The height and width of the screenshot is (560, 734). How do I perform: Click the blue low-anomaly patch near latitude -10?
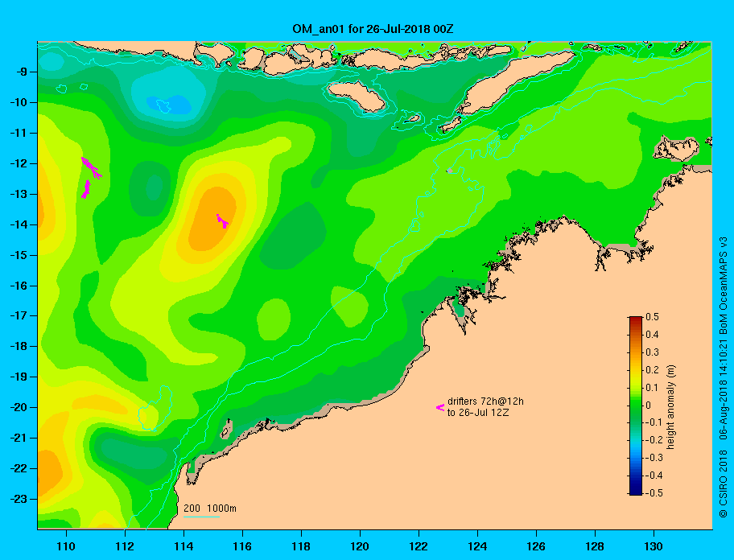170,105
